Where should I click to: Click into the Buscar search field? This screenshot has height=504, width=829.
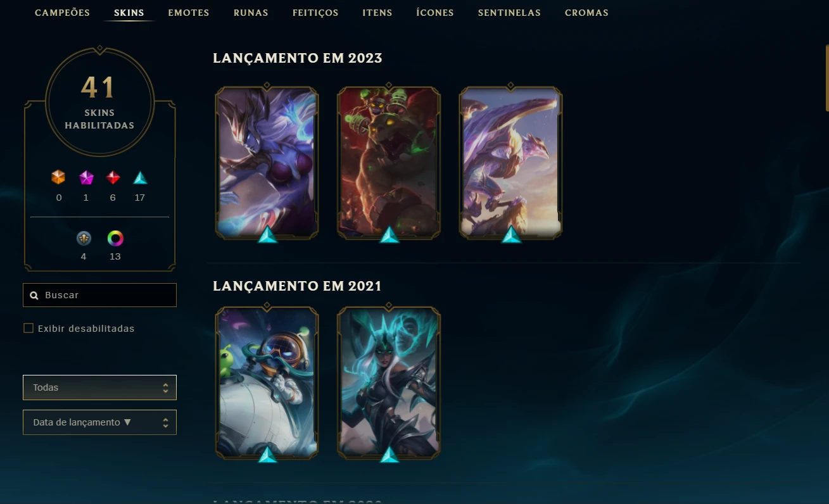[99, 295]
